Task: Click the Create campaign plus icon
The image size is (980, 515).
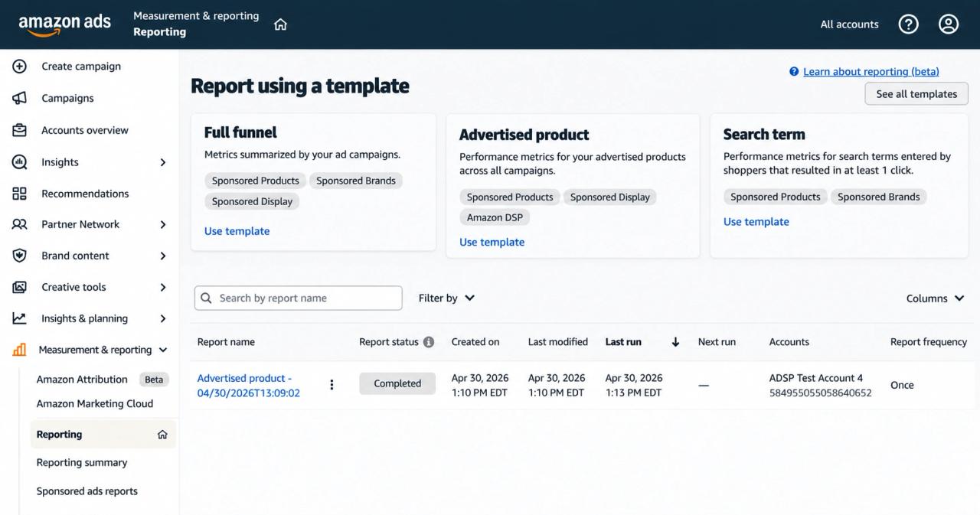Action: (20, 67)
